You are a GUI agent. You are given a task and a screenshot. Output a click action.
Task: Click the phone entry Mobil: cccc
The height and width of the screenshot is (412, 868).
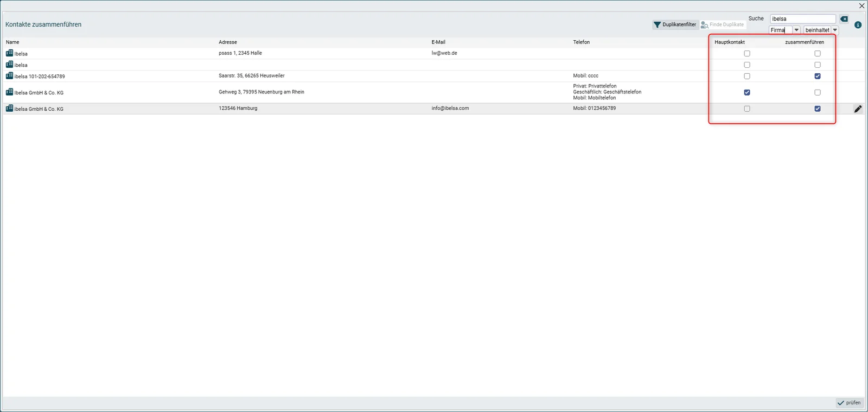coord(586,76)
